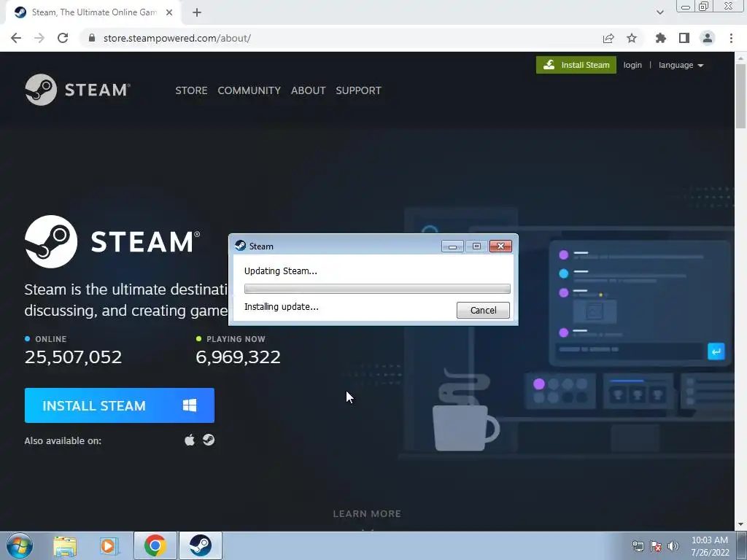Open the SUPPORT page
The height and width of the screenshot is (560, 747).
coord(358,90)
